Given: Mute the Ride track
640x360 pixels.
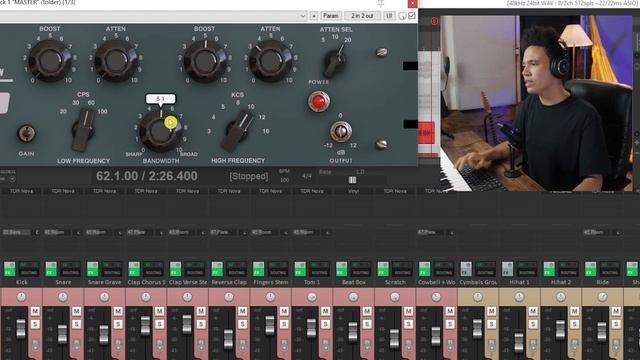Looking at the screenshot, I should (x=616, y=311).
